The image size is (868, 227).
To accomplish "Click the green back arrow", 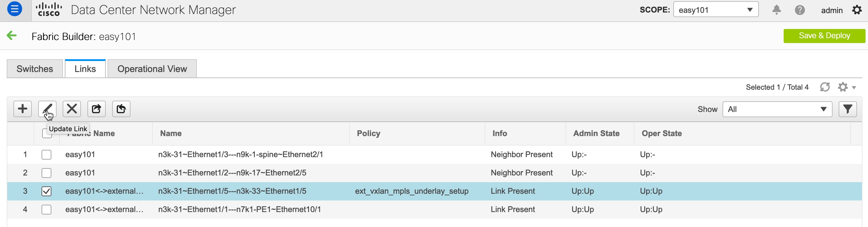I will pos(12,35).
